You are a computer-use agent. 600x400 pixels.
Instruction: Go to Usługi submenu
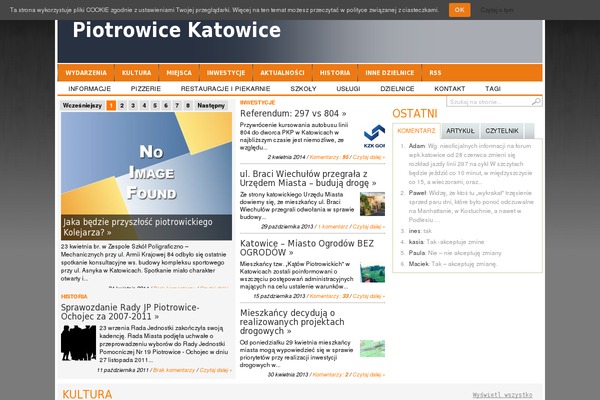(348, 89)
